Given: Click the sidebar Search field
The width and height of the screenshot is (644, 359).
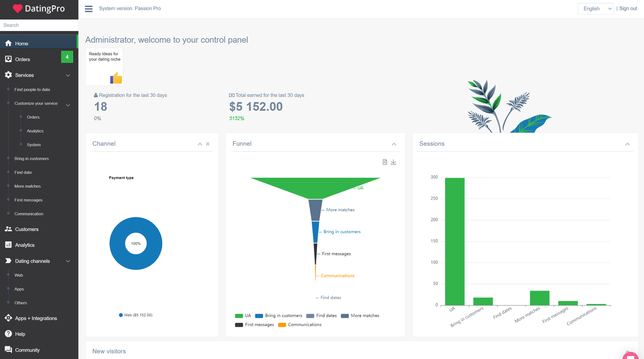Looking at the screenshot, I should click(x=39, y=25).
